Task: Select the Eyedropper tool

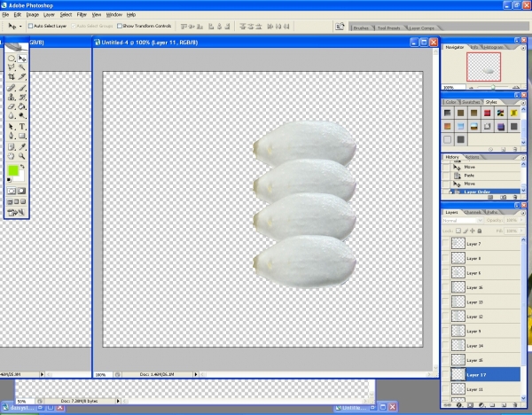Action: pyautogui.click(x=21, y=147)
